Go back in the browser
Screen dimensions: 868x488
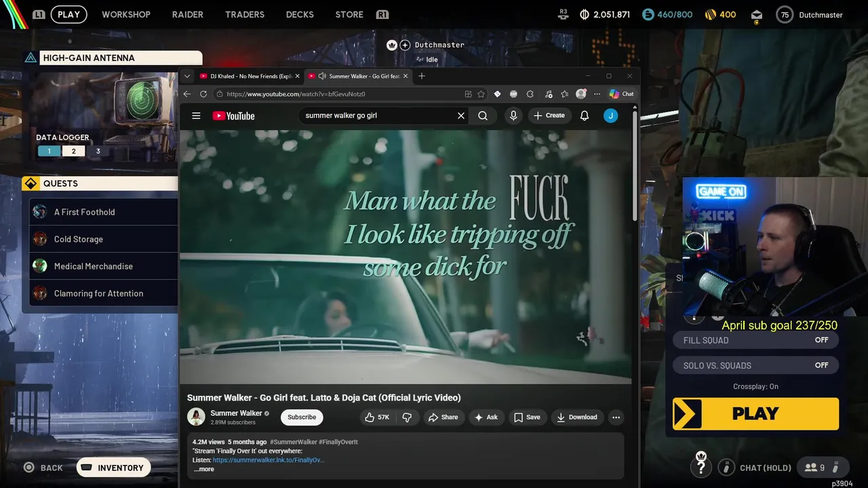[187, 94]
